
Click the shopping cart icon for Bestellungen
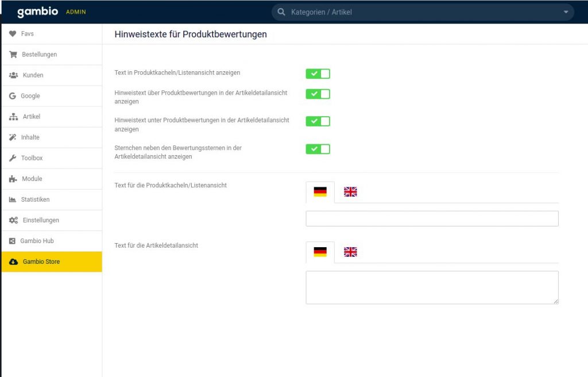pyautogui.click(x=13, y=55)
